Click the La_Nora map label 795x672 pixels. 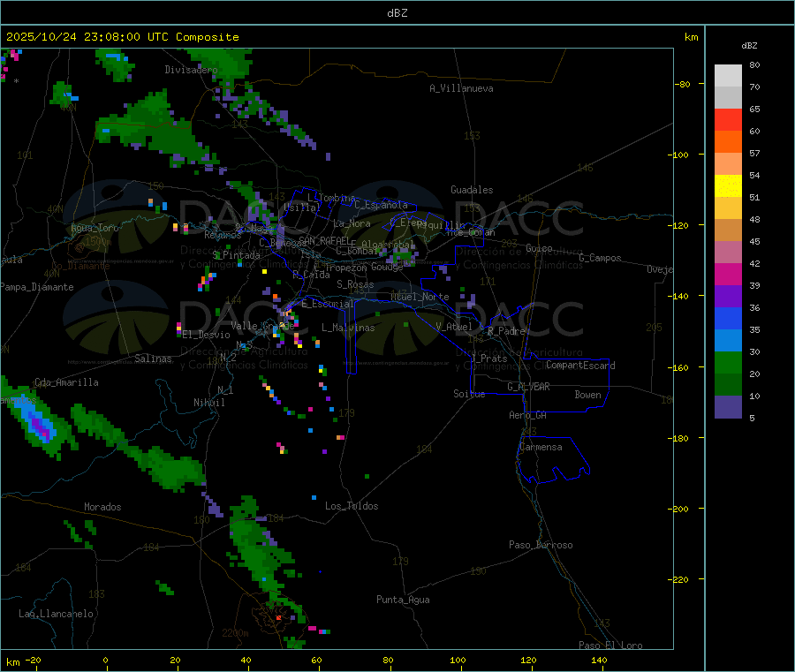point(352,223)
